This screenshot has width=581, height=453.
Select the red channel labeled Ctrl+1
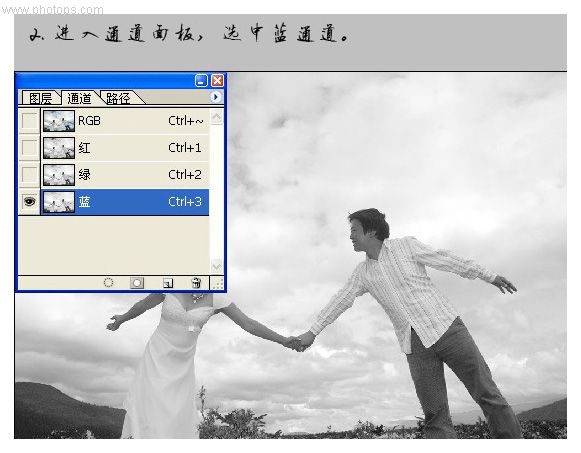click(125, 148)
